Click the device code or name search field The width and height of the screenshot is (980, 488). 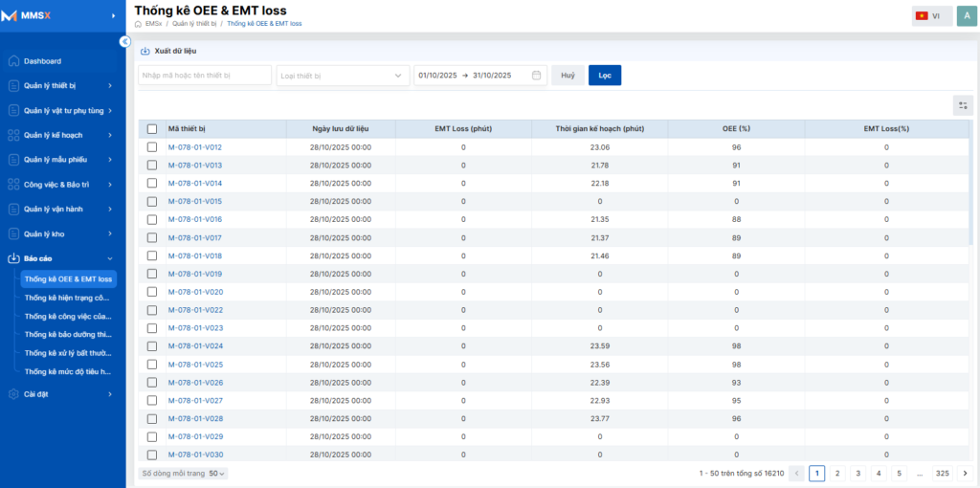(205, 76)
